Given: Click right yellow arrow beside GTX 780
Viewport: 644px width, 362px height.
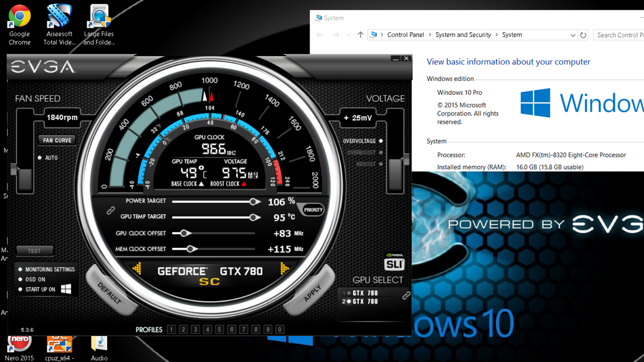Looking at the screenshot, I should point(286,269).
